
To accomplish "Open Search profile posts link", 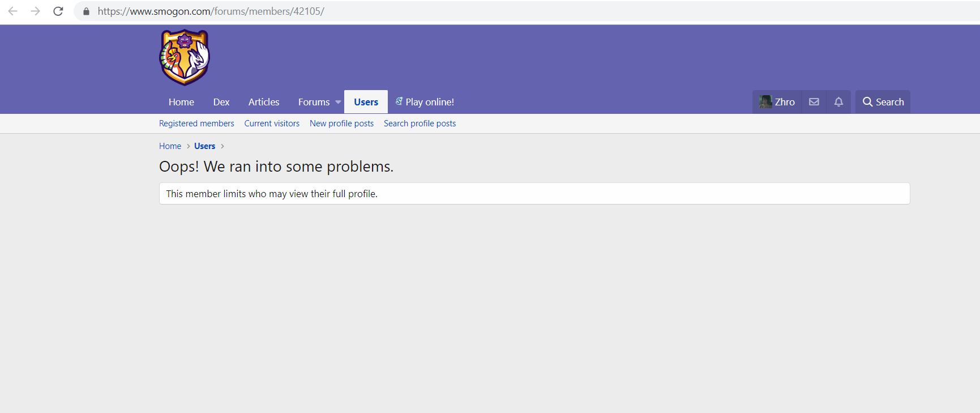I will 420,124.
